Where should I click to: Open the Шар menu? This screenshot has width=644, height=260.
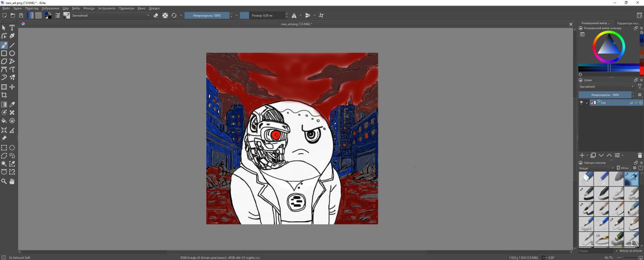[65, 9]
